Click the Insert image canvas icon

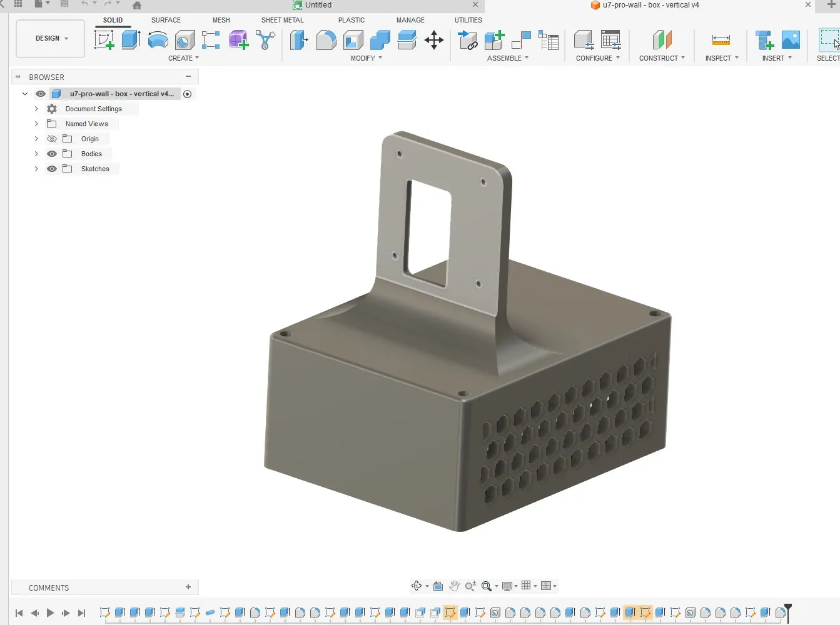tap(791, 40)
